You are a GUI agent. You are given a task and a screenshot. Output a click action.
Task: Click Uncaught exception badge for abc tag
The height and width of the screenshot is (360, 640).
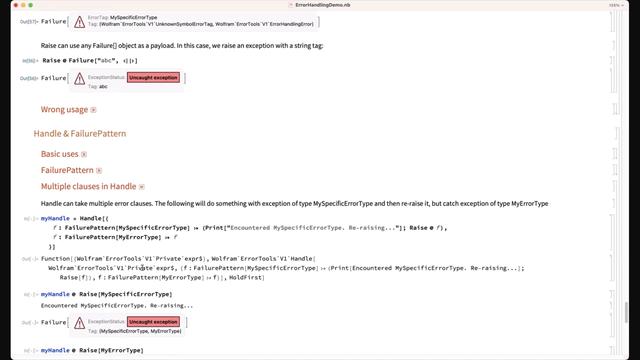tap(153, 78)
